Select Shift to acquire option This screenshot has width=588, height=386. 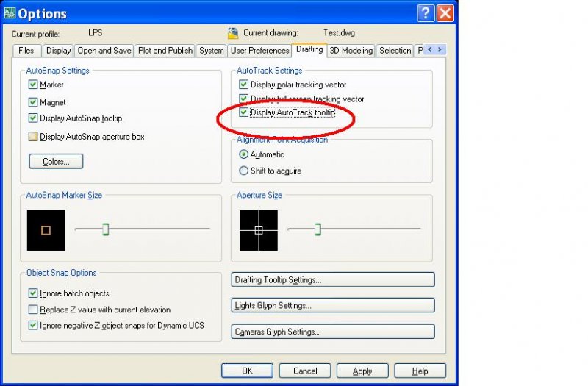(x=244, y=171)
